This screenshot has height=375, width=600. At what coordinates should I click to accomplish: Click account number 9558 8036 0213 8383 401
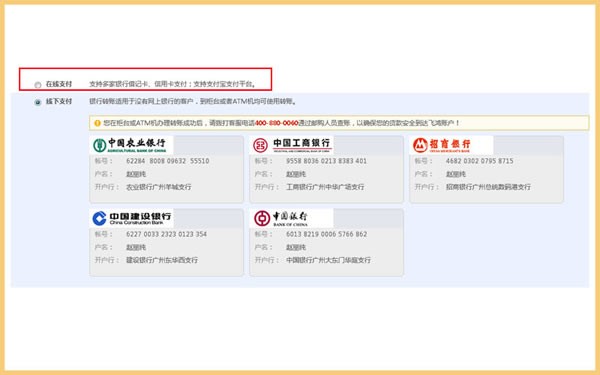coord(326,161)
